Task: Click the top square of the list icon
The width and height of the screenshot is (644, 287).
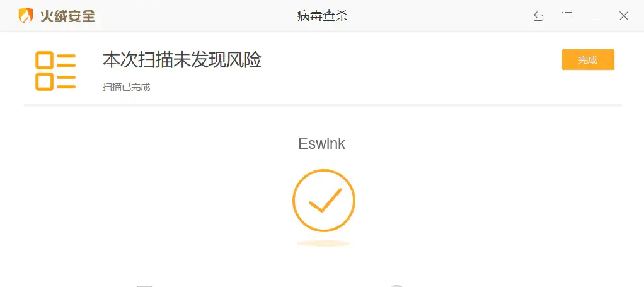Action: [x=44, y=60]
